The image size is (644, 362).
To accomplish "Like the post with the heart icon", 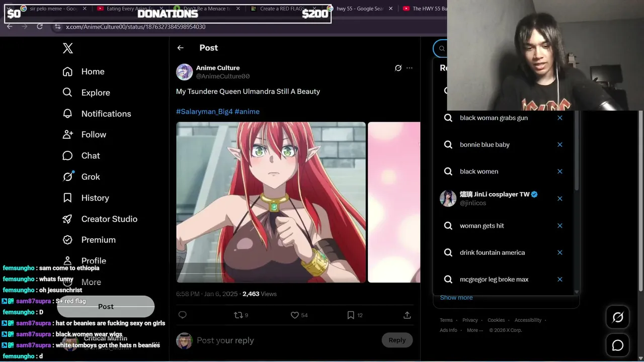I will (295, 315).
